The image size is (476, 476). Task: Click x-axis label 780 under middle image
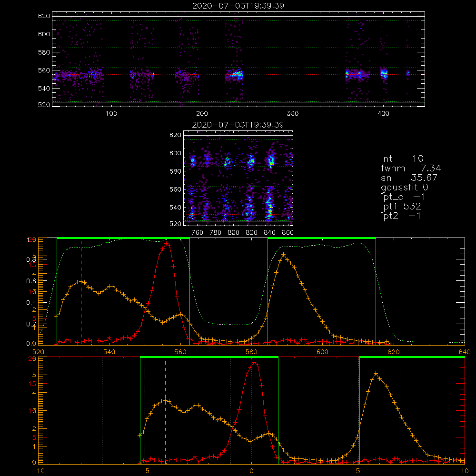[x=216, y=233]
